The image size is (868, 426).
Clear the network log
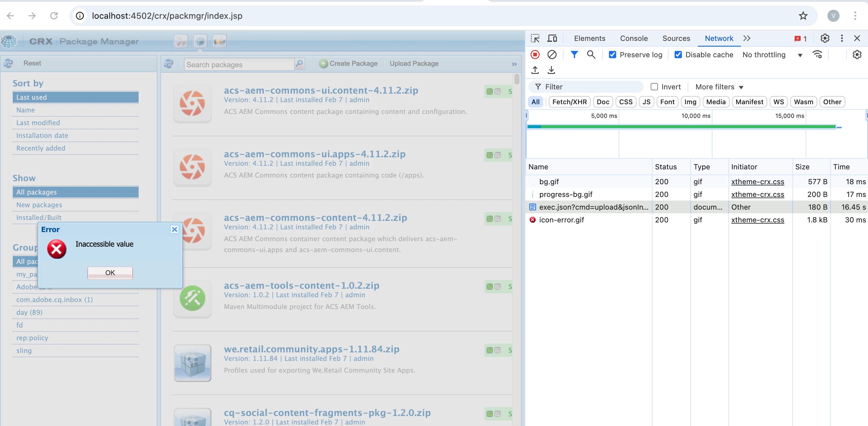pyautogui.click(x=552, y=55)
